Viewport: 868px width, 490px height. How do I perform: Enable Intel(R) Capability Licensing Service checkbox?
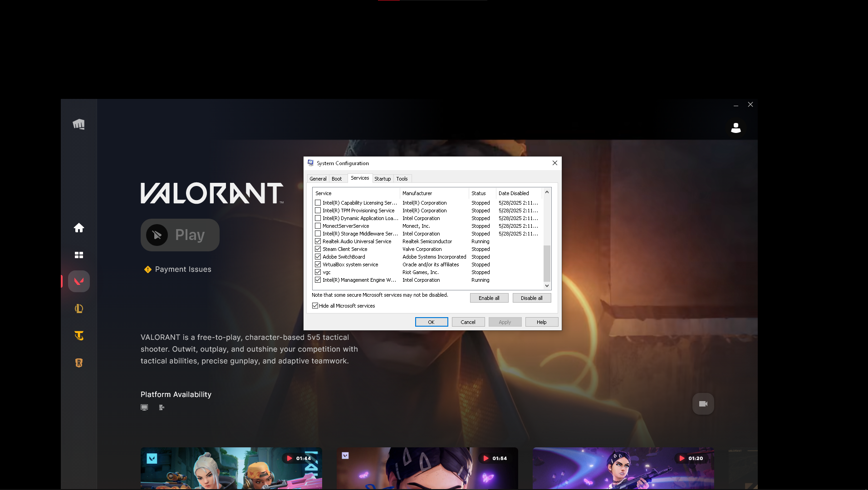click(318, 203)
